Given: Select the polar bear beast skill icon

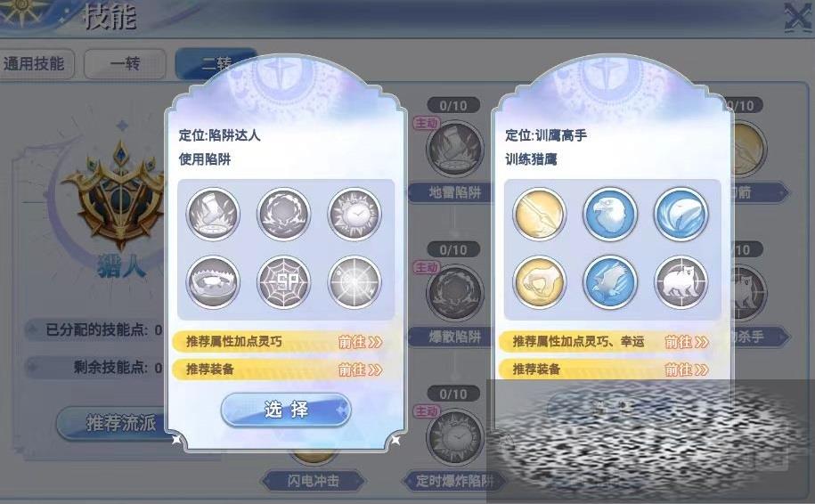Looking at the screenshot, I should click(x=681, y=282).
